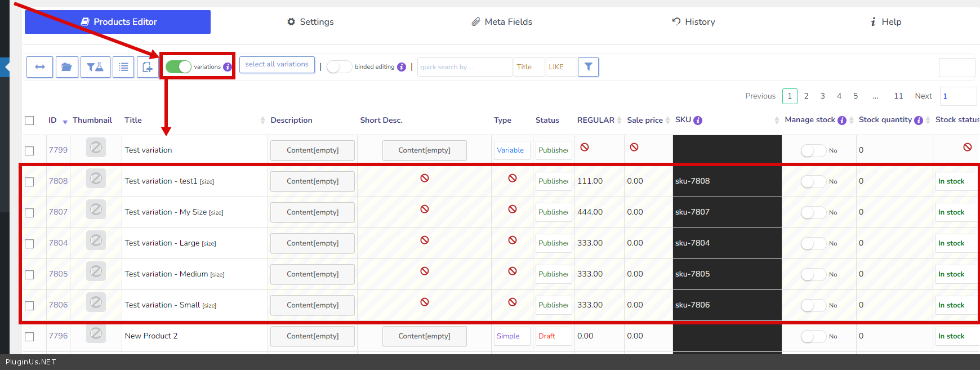Turn off the variations toggle
The image size is (980, 370).
coord(179,67)
